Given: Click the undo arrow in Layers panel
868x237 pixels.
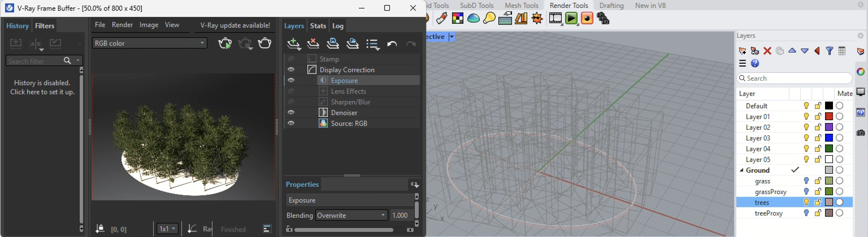Looking at the screenshot, I should 392,44.
